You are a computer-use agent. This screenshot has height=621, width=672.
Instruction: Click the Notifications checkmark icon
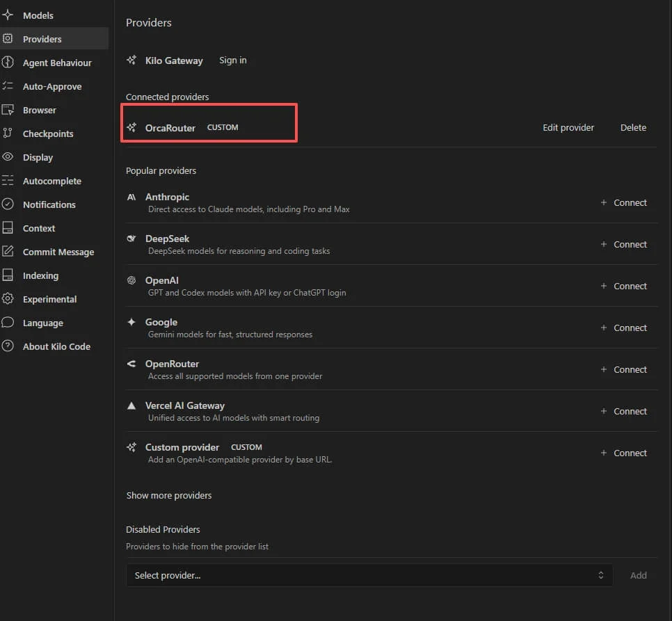(x=8, y=204)
